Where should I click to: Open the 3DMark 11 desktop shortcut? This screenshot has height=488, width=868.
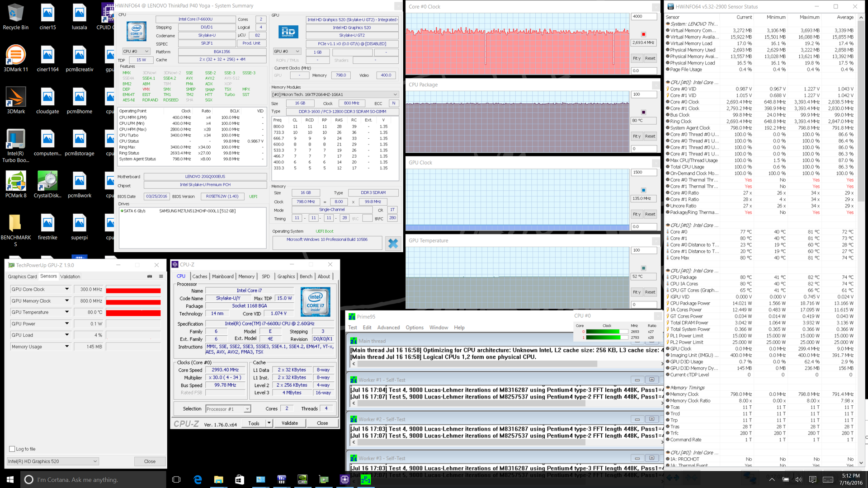coord(15,59)
